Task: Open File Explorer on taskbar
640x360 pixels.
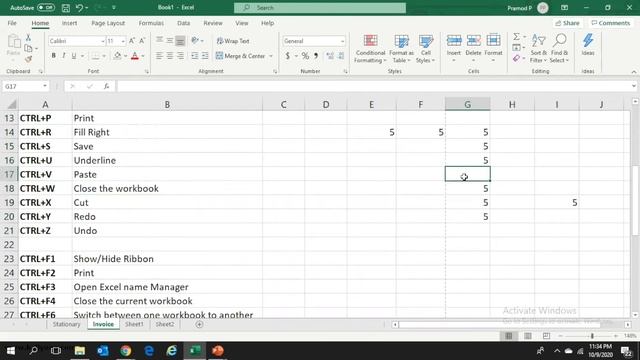Action: pyautogui.click(x=80, y=351)
